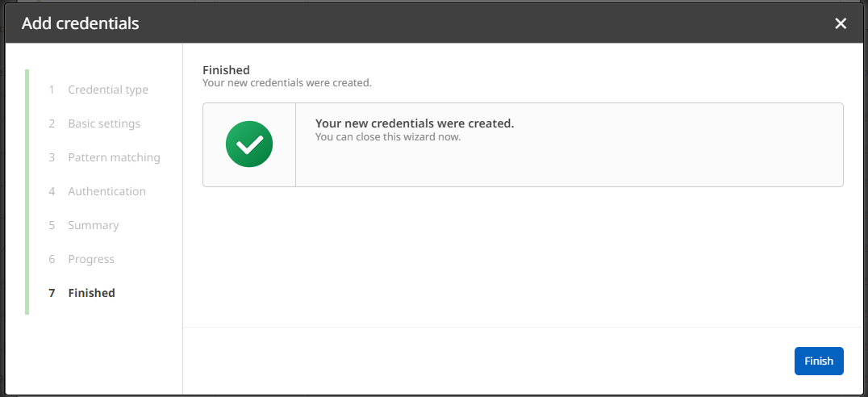
Task: Jump to the Authentication step
Action: (106, 191)
